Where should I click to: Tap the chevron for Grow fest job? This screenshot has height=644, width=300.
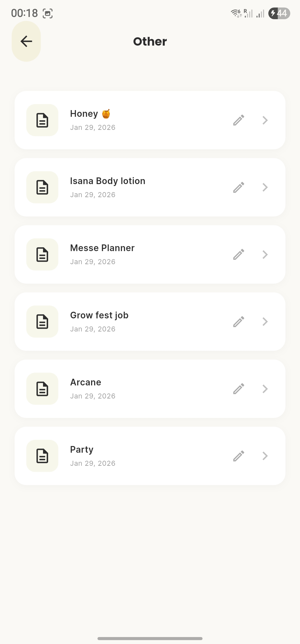coord(265,322)
